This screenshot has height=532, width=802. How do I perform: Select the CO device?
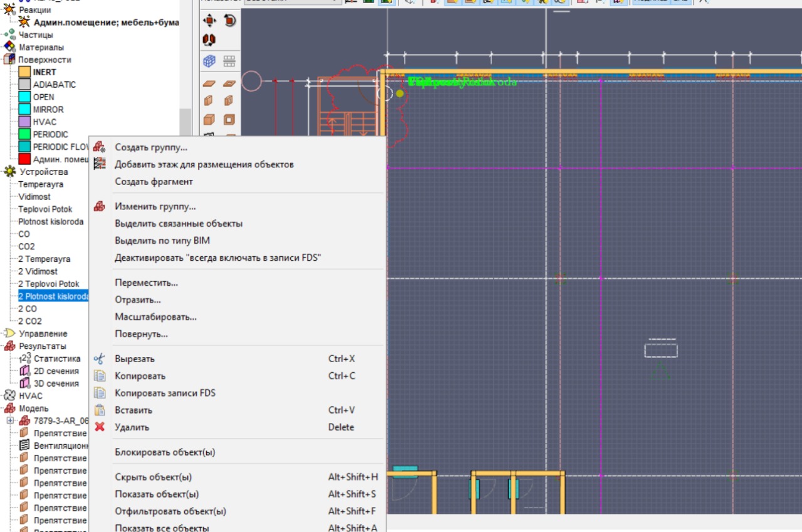[24, 234]
